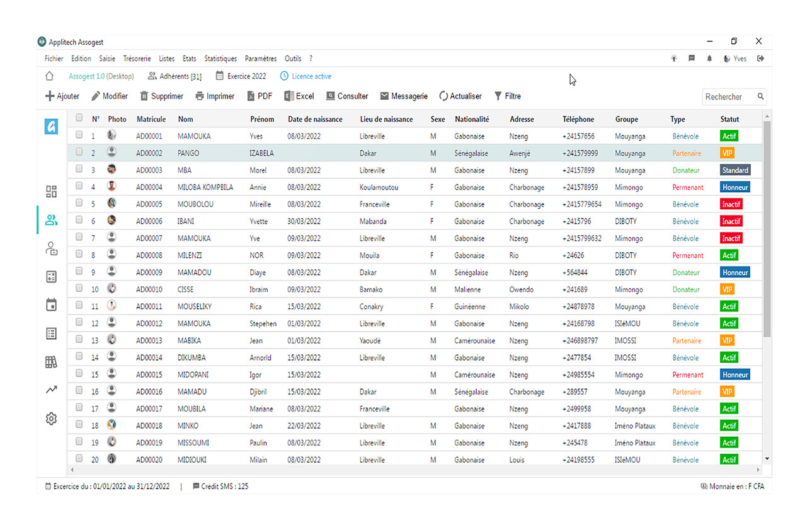The height and width of the screenshot is (525, 812).
Task: Open the Trésorerie menu
Action: point(137,59)
